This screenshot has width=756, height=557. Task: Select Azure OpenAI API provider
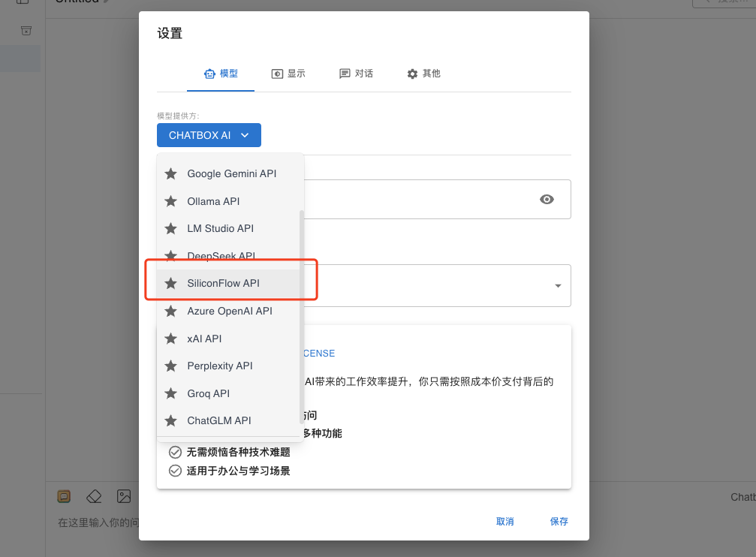(x=230, y=311)
